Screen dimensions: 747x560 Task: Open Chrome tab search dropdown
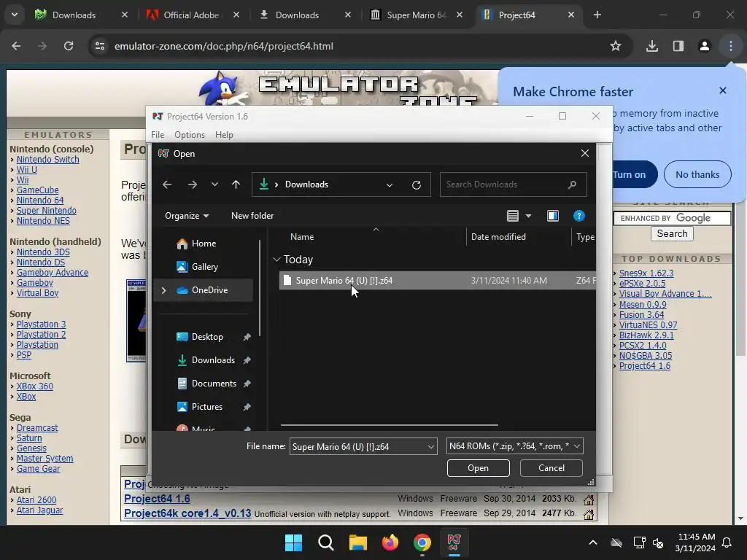pyautogui.click(x=15, y=15)
